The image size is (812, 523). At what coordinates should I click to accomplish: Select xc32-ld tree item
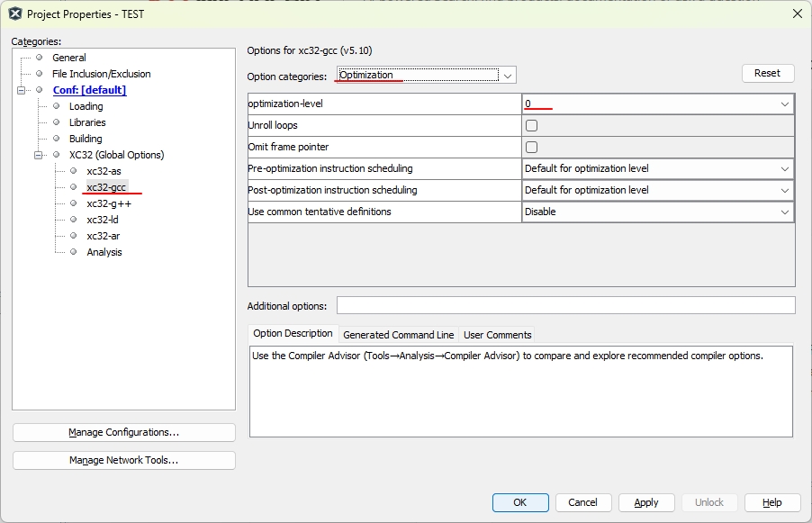coord(103,220)
